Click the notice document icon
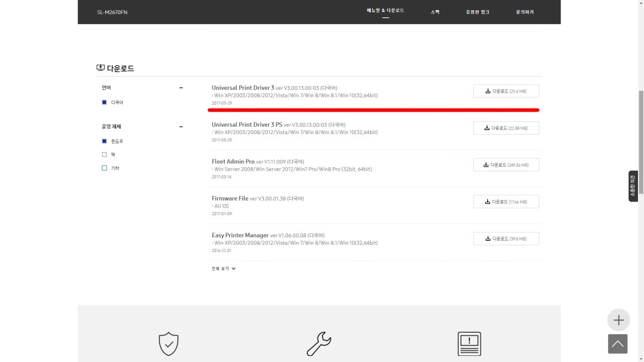The image size is (644, 362). pyautogui.click(x=469, y=344)
